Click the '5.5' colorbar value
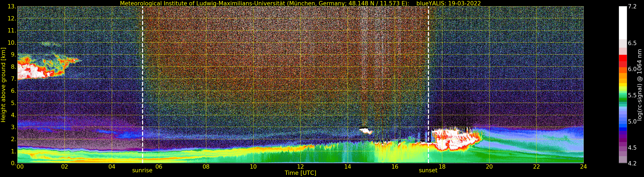Image resolution: width=644 pixels, height=177 pixels. pos(632,95)
